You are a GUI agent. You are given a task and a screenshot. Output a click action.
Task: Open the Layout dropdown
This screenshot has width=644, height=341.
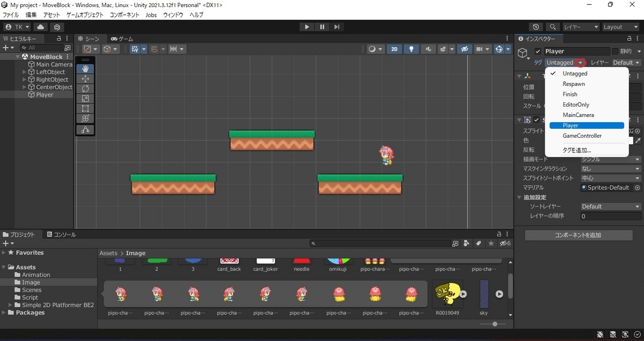(621, 27)
